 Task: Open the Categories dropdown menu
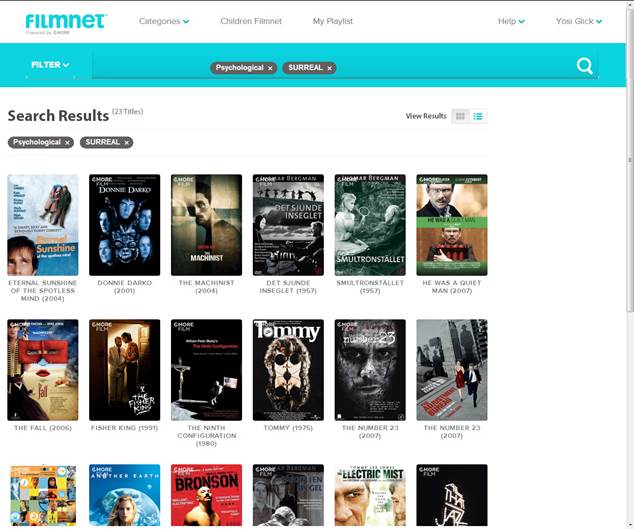(164, 21)
